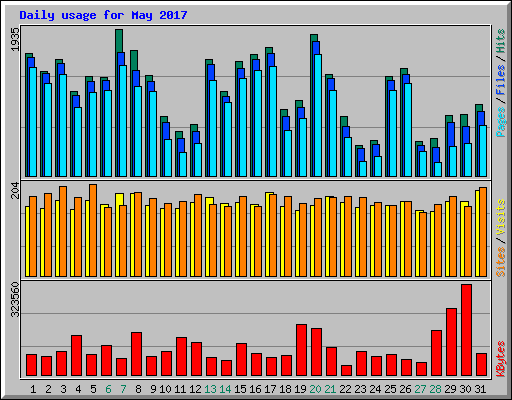512x400 pixels.
Task: Click the 204 axis value label
Action: coord(15,190)
